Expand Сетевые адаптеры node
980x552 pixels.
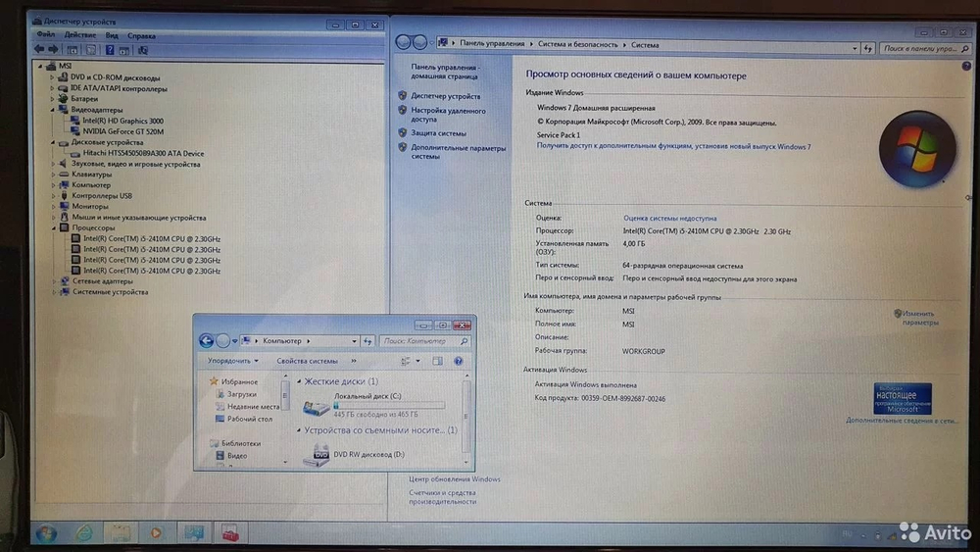click(54, 281)
